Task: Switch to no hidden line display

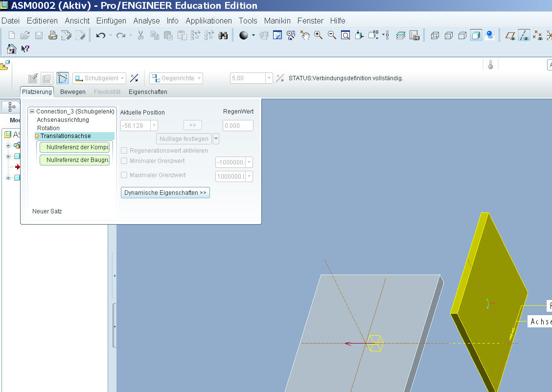Action: coord(462,35)
